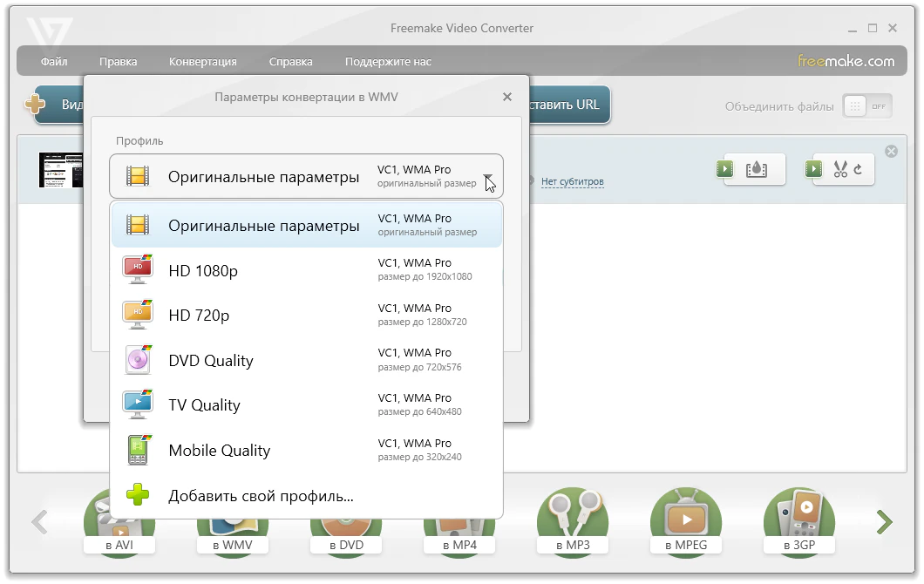The height and width of the screenshot is (584, 924).
Task: Collapse the profile dropdown arrow
Action: point(489,177)
